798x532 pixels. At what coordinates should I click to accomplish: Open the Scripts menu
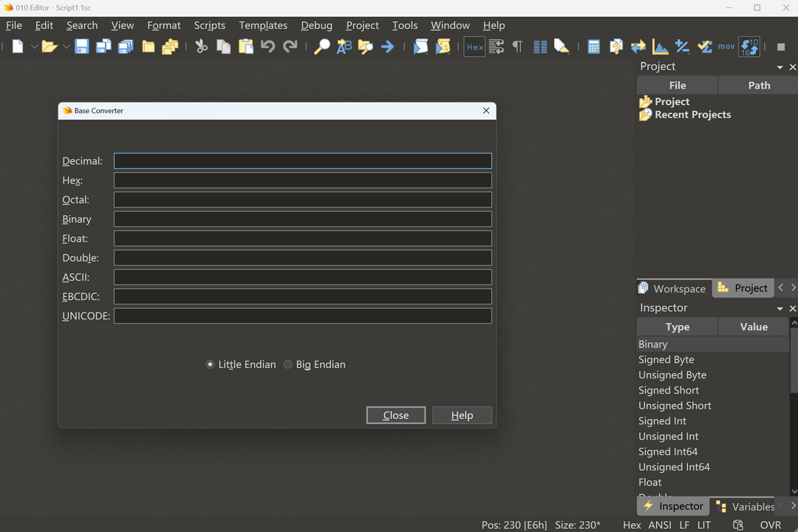pyautogui.click(x=209, y=25)
